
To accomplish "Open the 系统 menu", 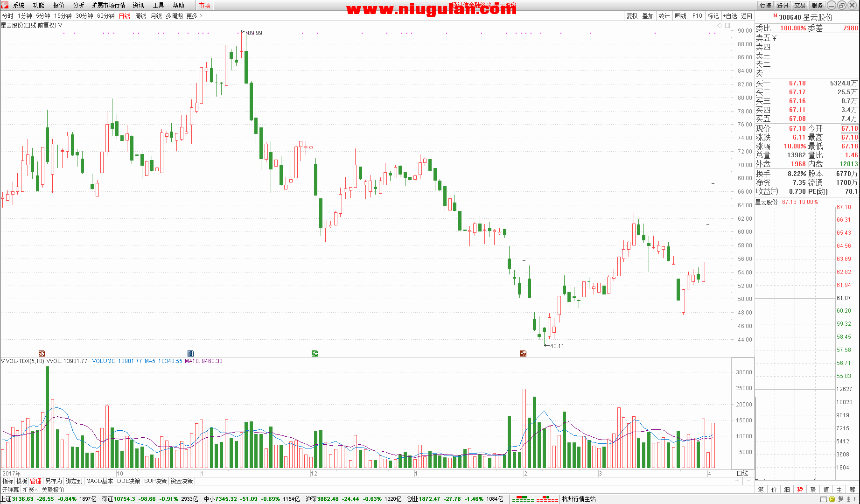I will click(19, 5).
